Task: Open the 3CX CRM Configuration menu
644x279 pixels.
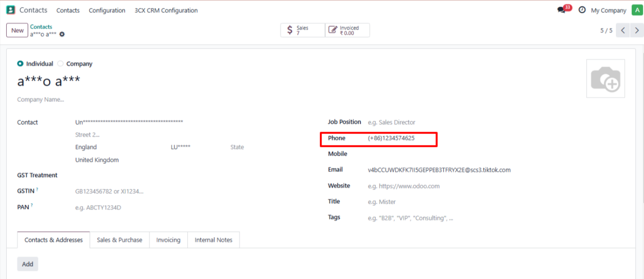Action: click(166, 10)
